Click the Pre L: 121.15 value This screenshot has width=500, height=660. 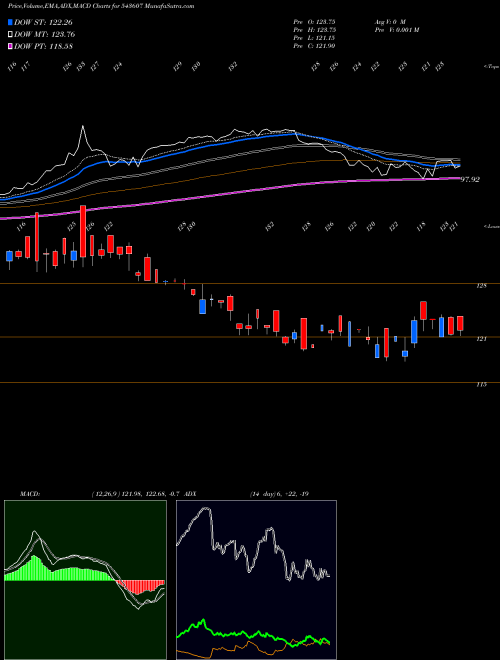pos(314,38)
